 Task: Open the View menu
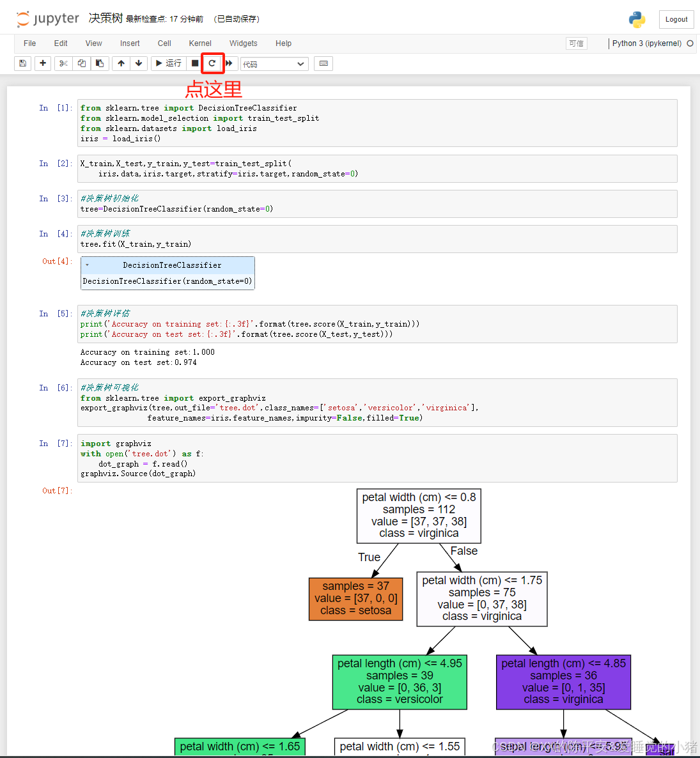[x=94, y=43]
